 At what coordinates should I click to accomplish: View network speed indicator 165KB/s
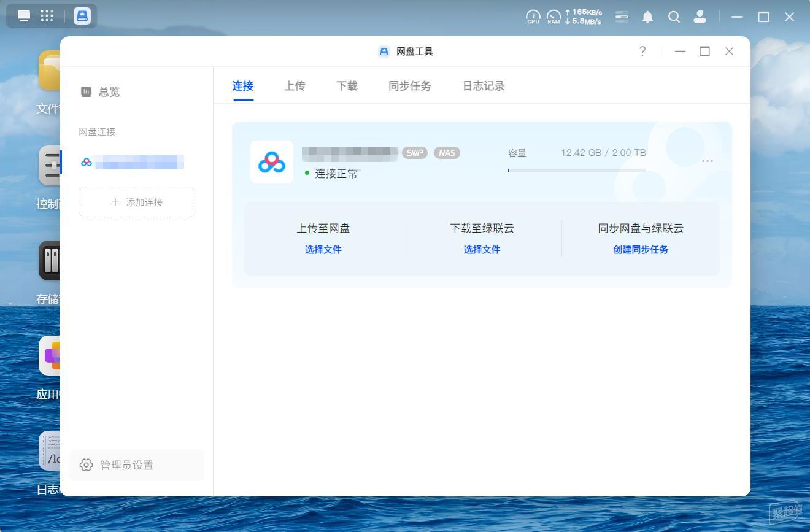point(583,12)
